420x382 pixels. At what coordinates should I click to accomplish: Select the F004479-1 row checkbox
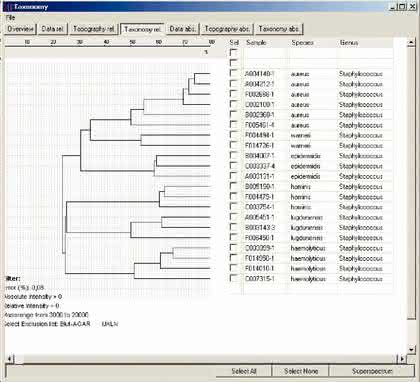[x=234, y=197]
